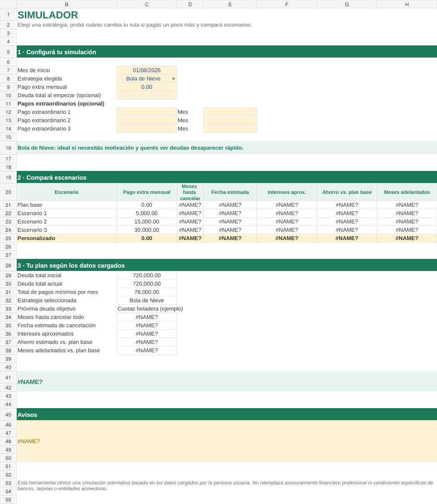Click the Pago extraordinario 1 amount cell
The height and width of the screenshot is (504, 437).
(147, 112)
